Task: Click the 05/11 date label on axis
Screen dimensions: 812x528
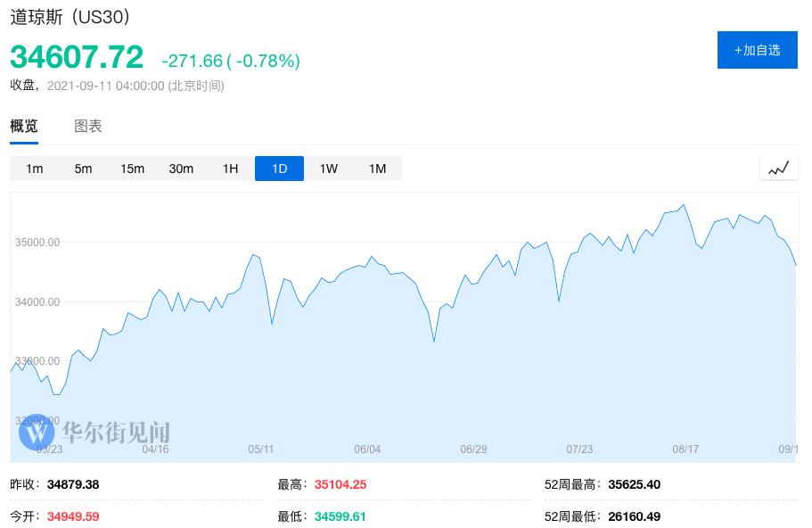Action: (261, 450)
